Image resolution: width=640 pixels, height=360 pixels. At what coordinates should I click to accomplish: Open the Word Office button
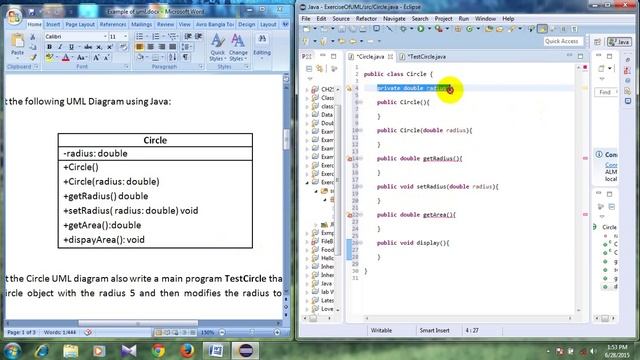pos(14,16)
